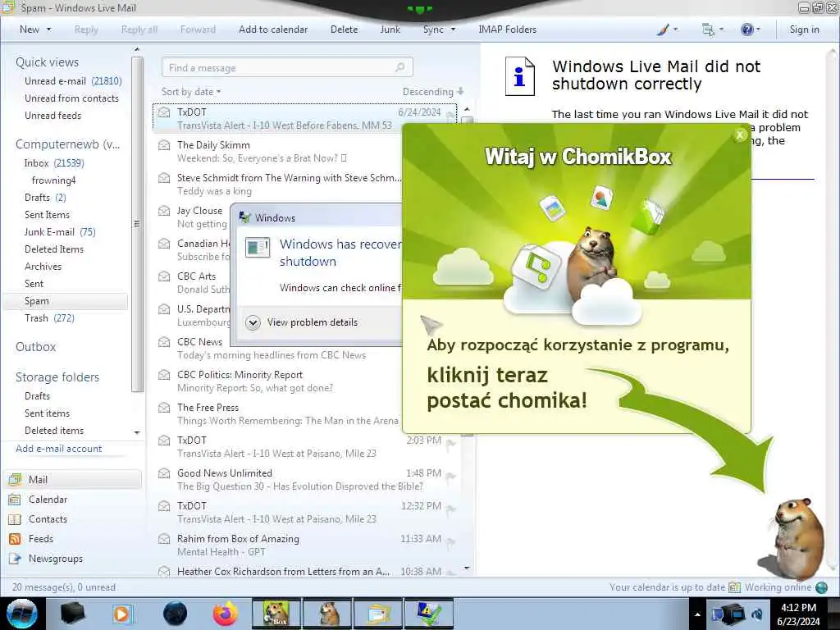Open the Sync dropdown menu
This screenshot has height=630, width=840.
tap(440, 30)
